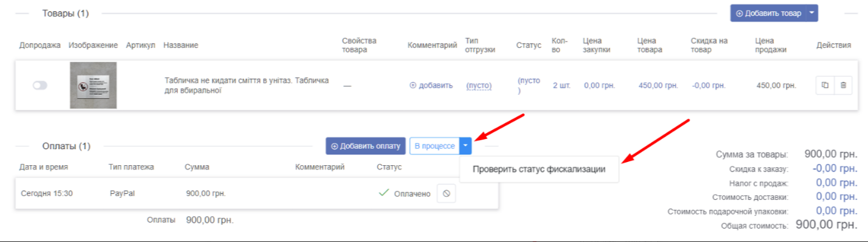
Task: Click the PayPal payment type cell
Action: (122, 193)
